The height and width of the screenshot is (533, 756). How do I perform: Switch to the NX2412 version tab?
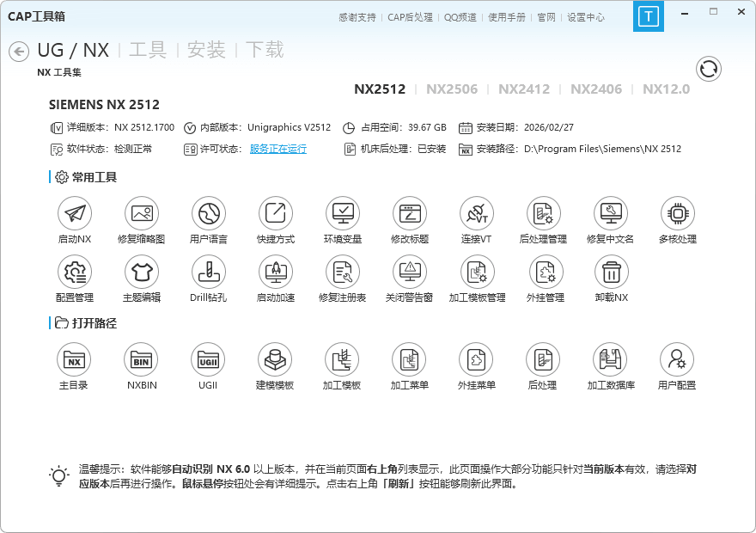(x=524, y=89)
